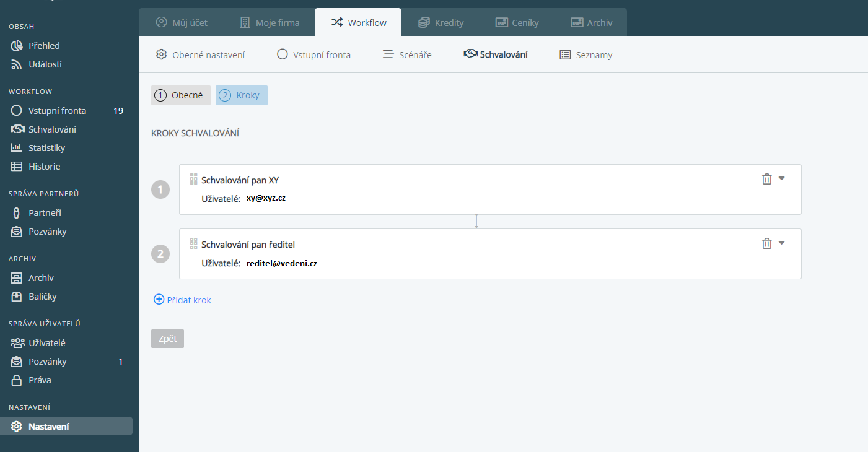Click trash icon for Schvalování pan ředitel
Screen dimensions: 868x452
(766, 243)
